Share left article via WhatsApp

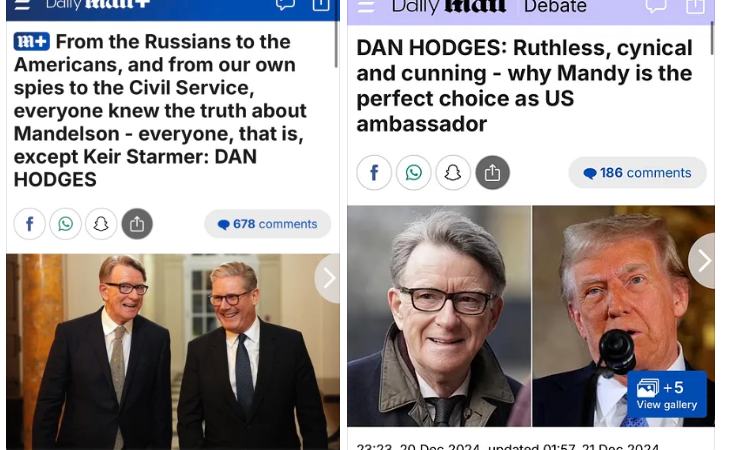[x=65, y=223]
